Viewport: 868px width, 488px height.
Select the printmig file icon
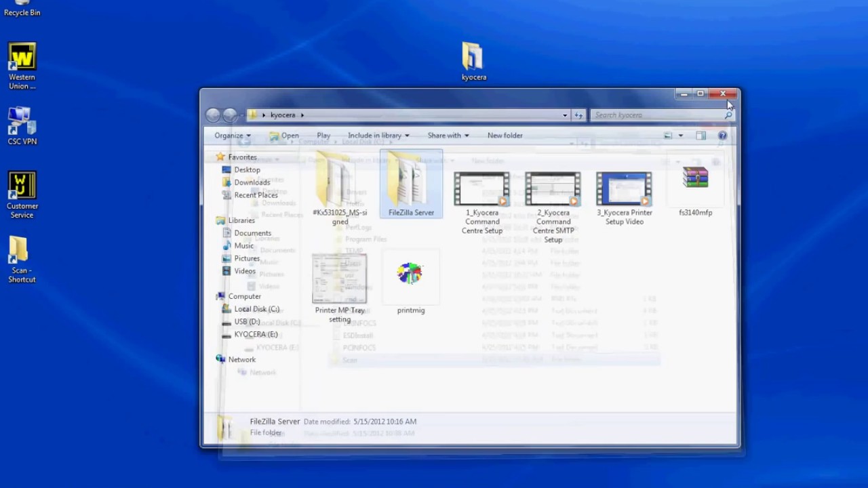410,276
